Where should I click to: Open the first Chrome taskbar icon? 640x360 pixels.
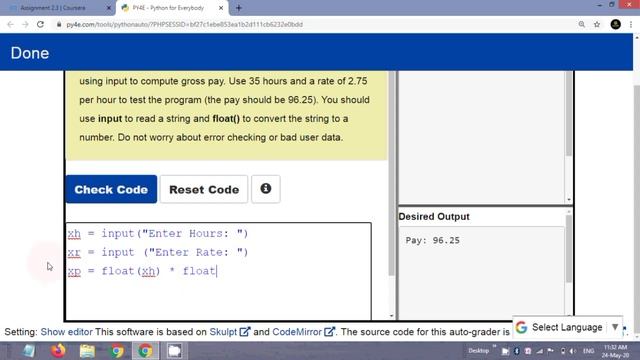[x=117, y=351]
